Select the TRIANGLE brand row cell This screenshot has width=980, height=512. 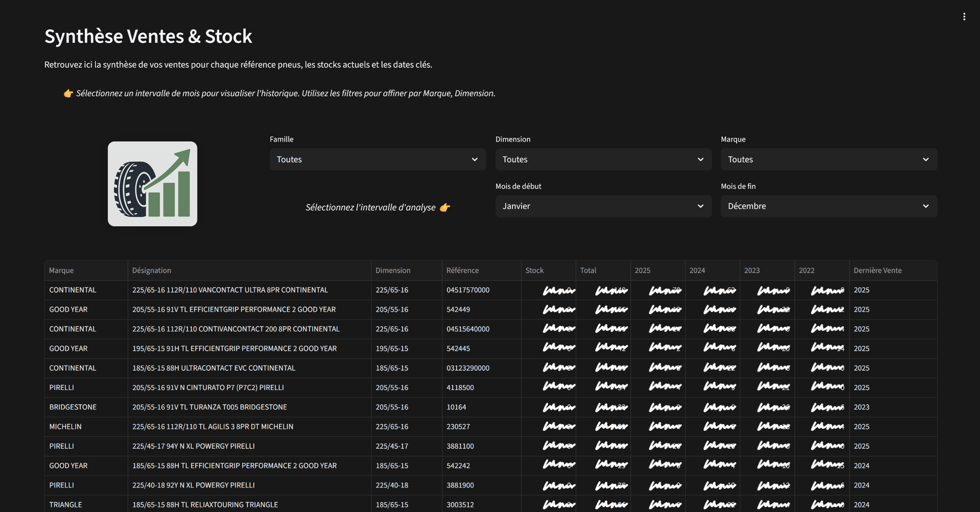point(66,505)
